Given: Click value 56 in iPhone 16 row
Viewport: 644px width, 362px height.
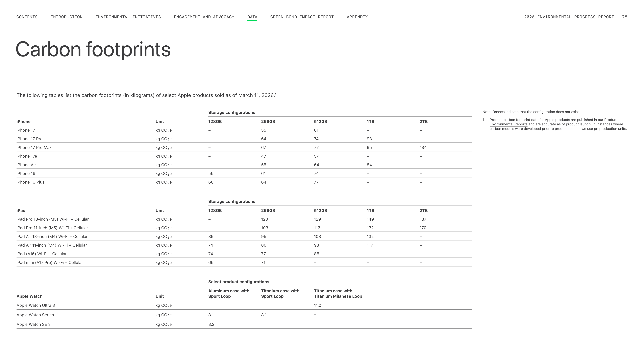Looking at the screenshot, I should [x=211, y=174].
